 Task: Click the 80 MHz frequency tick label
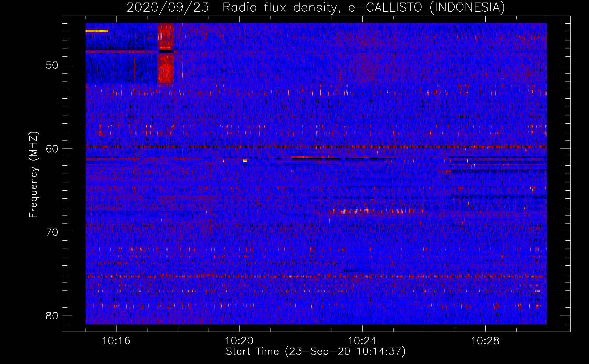tap(52, 316)
